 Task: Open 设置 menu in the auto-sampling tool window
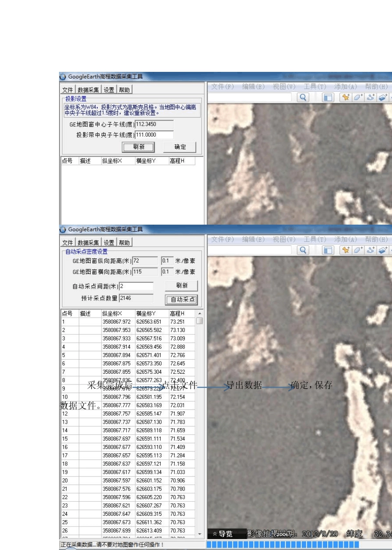click(x=109, y=243)
